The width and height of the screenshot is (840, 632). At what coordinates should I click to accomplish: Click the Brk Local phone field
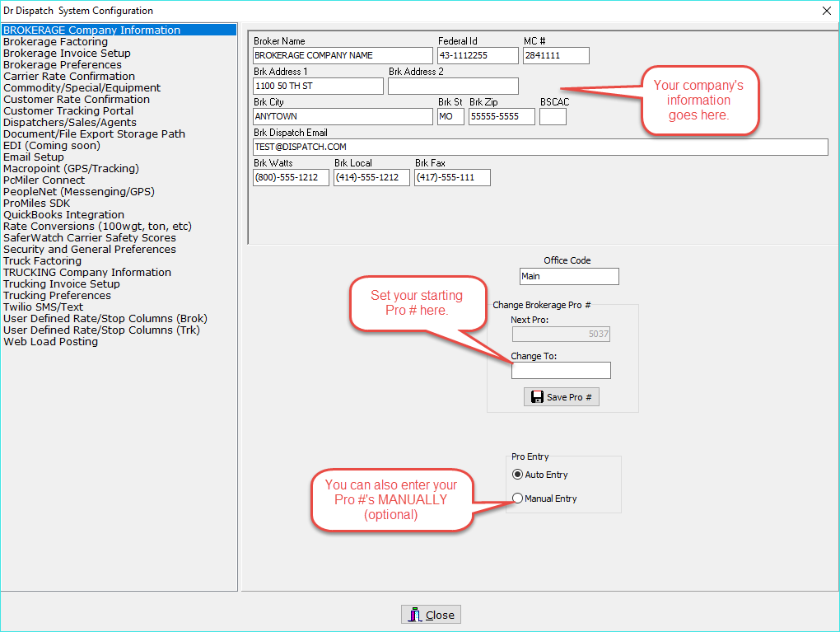(371, 177)
